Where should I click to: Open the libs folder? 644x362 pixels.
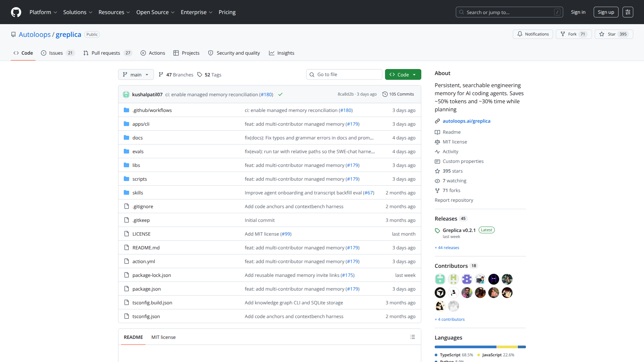coord(136,165)
